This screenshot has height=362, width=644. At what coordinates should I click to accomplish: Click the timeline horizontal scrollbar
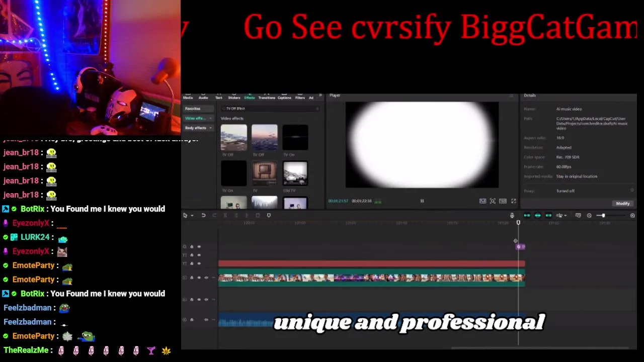[540, 348]
